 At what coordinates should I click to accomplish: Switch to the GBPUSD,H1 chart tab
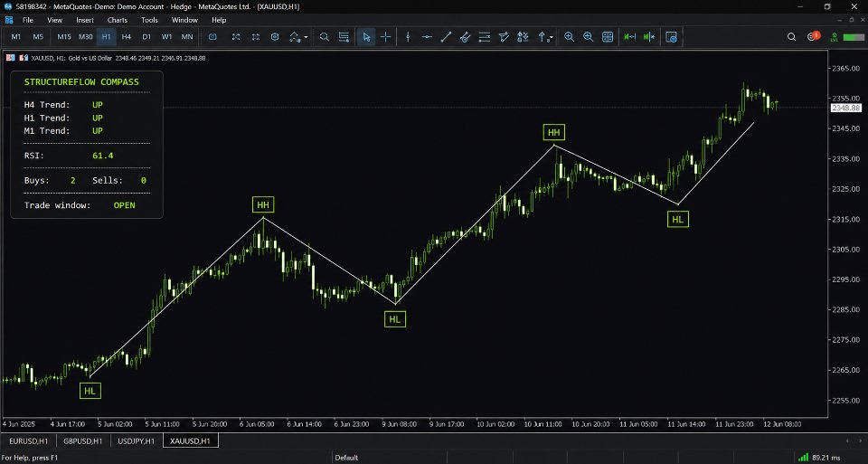[x=83, y=440]
